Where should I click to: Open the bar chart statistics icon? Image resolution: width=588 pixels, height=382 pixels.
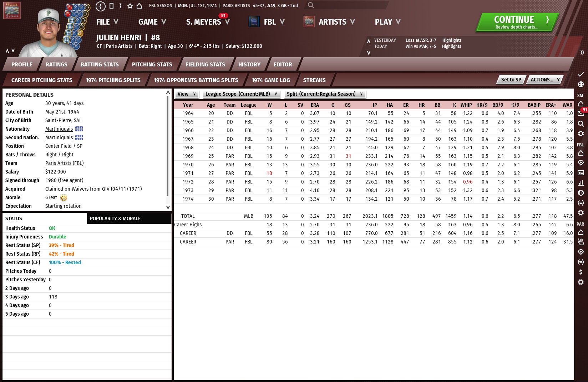(581, 183)
